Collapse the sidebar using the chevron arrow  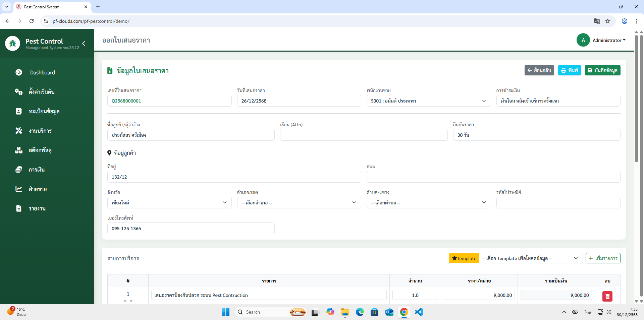tap(84, 44)
